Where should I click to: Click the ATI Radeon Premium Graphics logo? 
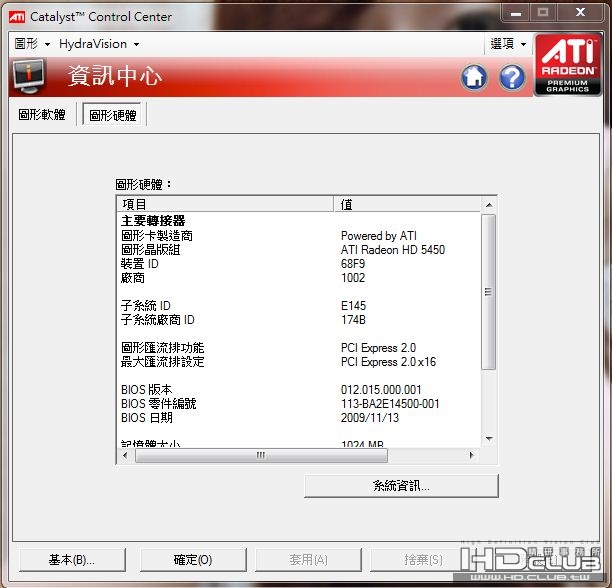(568, 65)
